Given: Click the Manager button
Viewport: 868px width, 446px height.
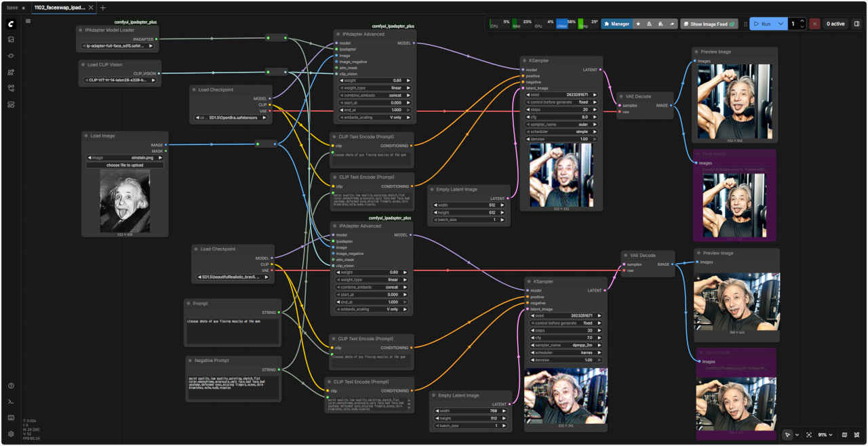Looking at the screenshot, I should tap(616, 24).
